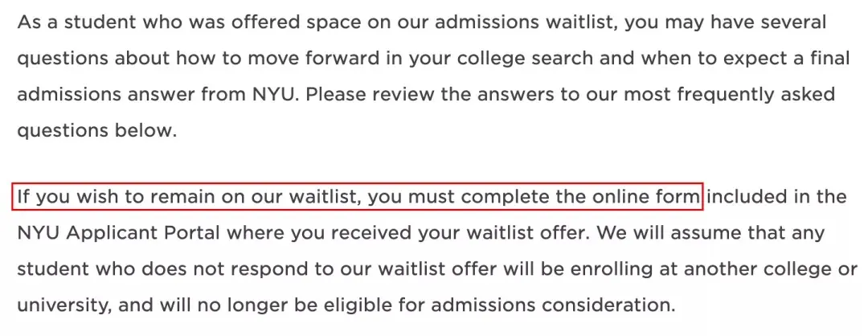Click the words "admissions answer from NYU"
The height and width of the screenshot is (336, 868).
[158, 95]
